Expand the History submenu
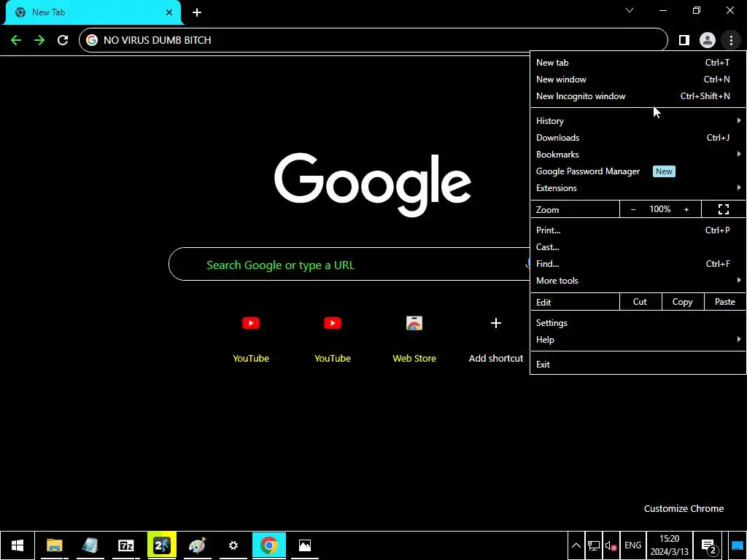747x560 pixels. [x=638, y=121]
